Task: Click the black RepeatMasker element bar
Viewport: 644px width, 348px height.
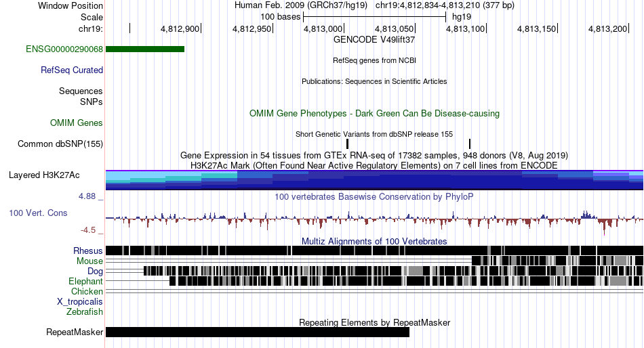Action: coord(258,332)
